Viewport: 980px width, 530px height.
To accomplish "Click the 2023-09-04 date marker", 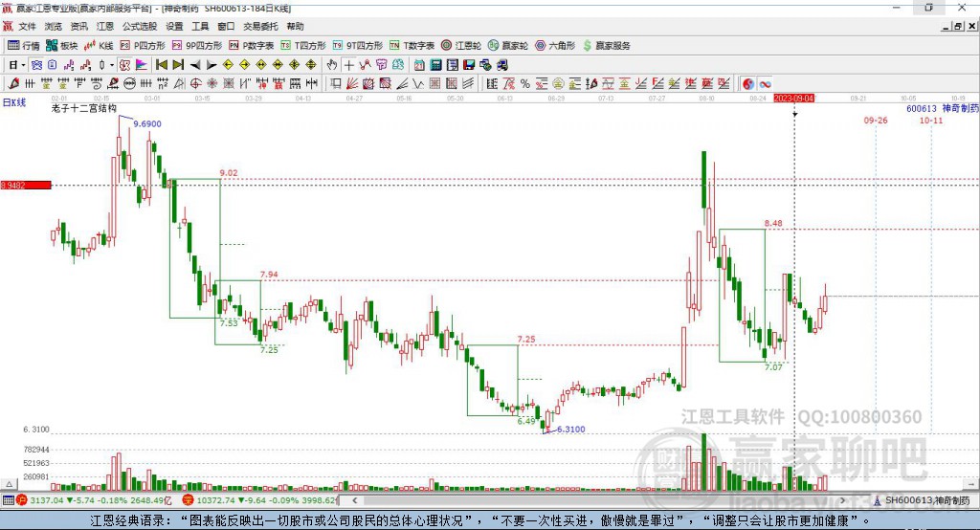I will [794, 99].
